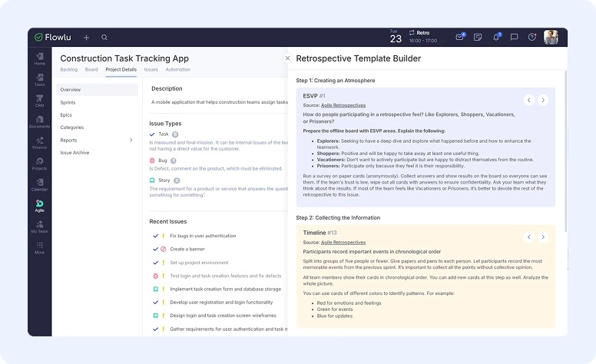Show next Timeline activity

pyautogui.click(x=543, y=237)
